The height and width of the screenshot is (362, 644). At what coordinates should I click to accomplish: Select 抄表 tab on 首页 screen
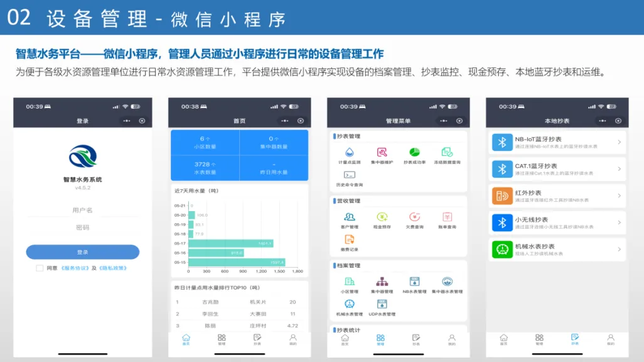[x=257, y=339]
